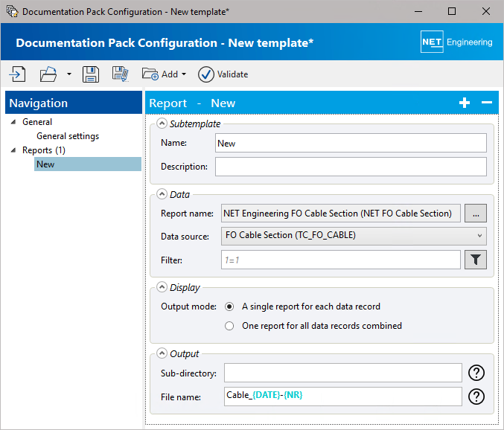504x430 pixels.
Task: Open the Add menu
Action: 164,74
